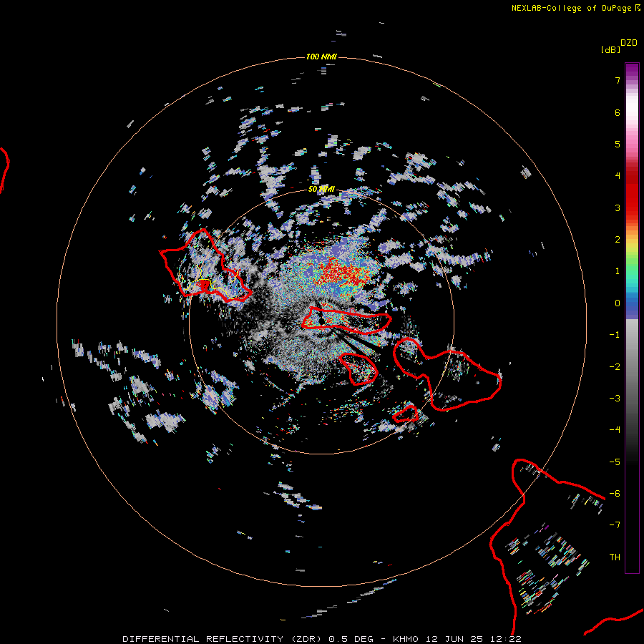Click the 12:22 timestamp in the caption

click(507, 639)
